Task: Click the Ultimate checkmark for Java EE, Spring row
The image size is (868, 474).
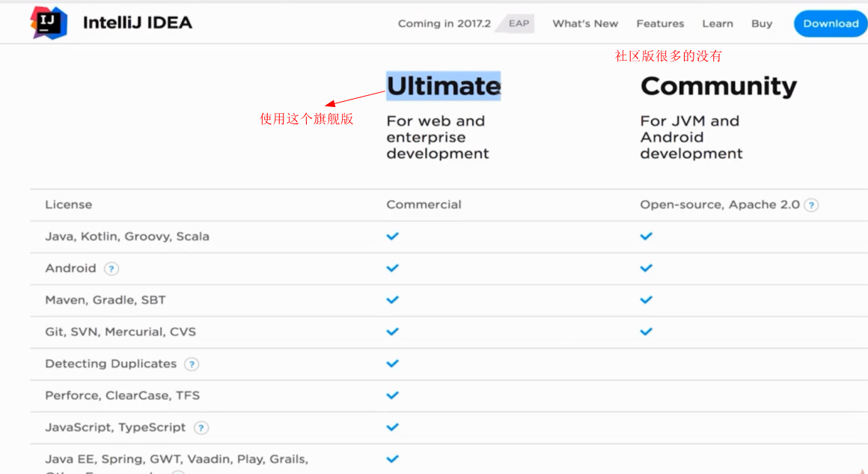Action: tap(393, 459)
